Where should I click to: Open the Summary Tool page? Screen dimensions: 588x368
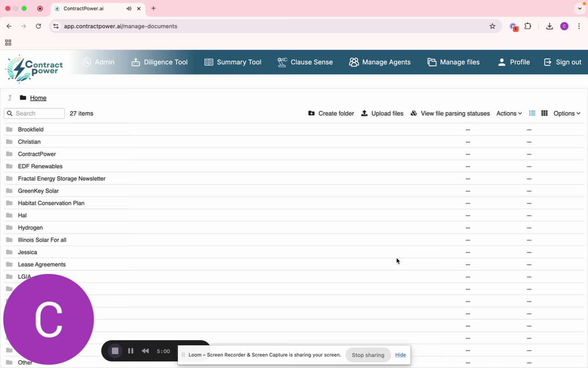[x=233, y=62]
